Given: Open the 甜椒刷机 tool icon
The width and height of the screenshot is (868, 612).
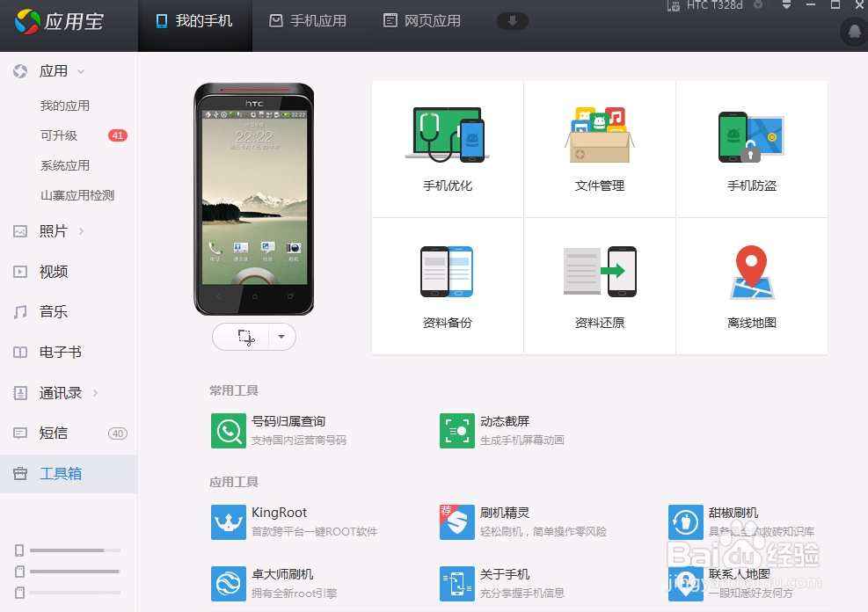Looking at the screenshot, I should tap(685, 521).
